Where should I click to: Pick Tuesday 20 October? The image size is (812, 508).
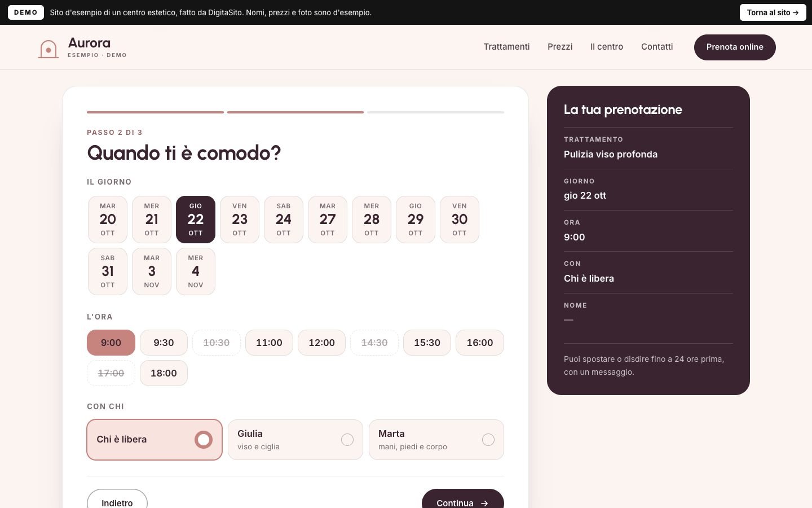pyautogui.click(x=108, y=220)
